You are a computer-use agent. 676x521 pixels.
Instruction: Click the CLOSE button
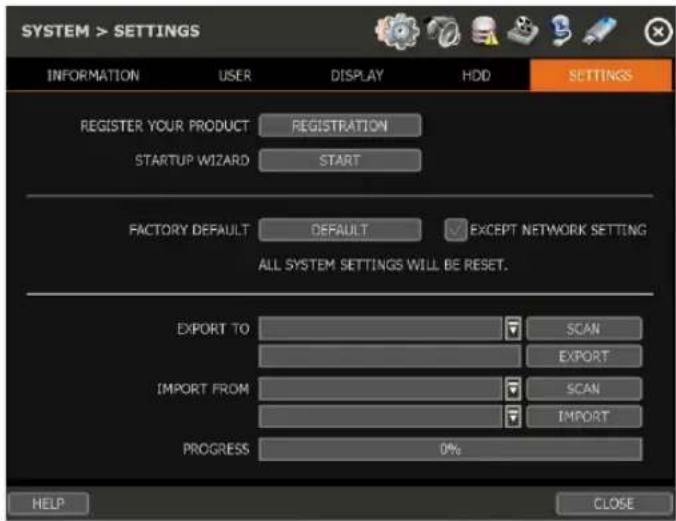click(613, 504)
